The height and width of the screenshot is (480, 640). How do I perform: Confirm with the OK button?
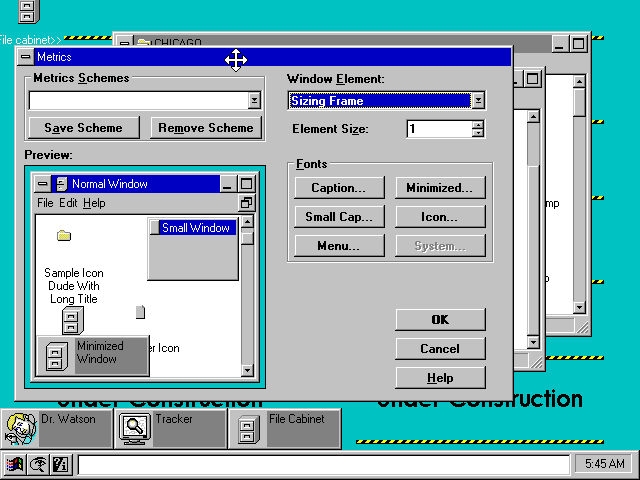click(440, 320)
